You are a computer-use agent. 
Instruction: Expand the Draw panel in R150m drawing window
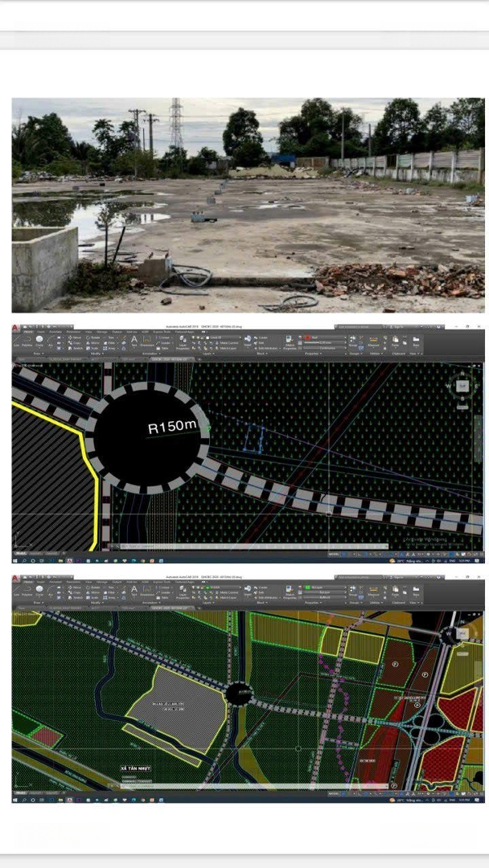38,354
